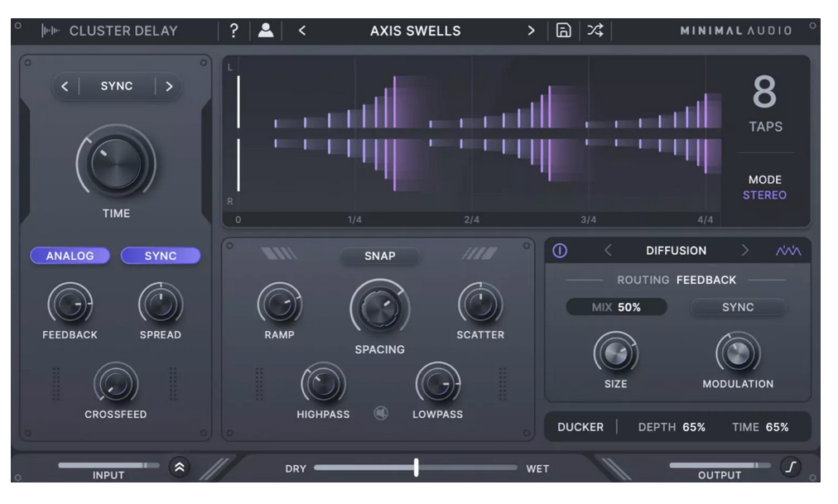The height and width of the screenshot is (504, 838).
Task: Click the diffusion MODULATION knob
Action: click(x=738, y=353)
